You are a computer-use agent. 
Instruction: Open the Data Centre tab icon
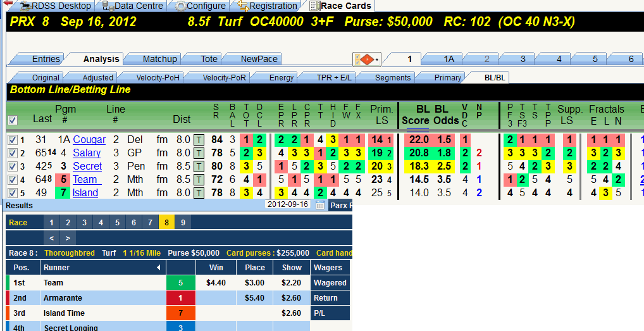(x=108, y=6)
